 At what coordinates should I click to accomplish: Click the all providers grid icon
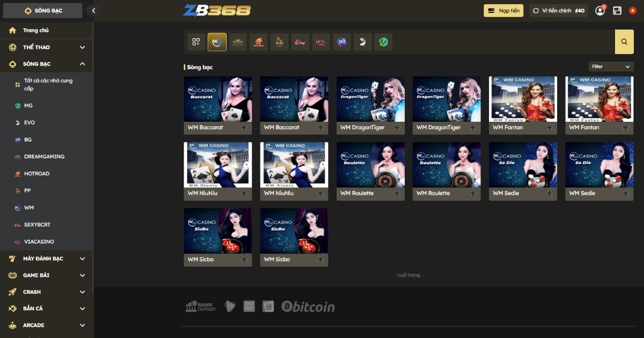(196, 42)
